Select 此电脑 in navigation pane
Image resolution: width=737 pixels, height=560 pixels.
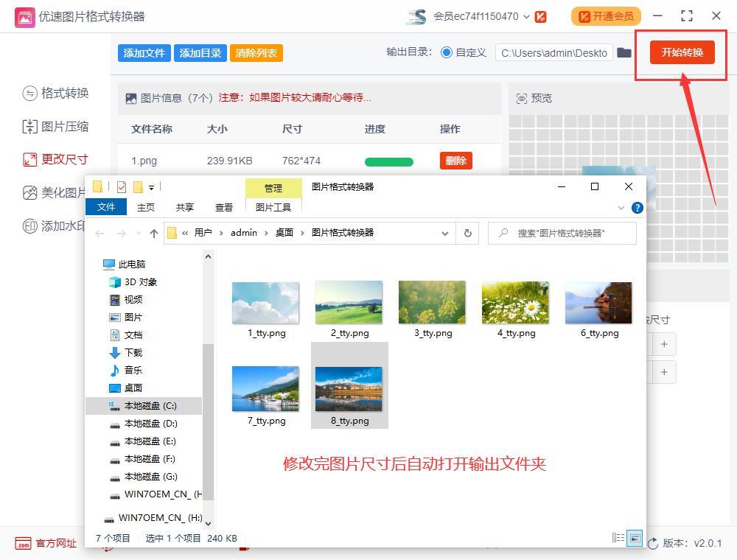click(x=125, y=265)
